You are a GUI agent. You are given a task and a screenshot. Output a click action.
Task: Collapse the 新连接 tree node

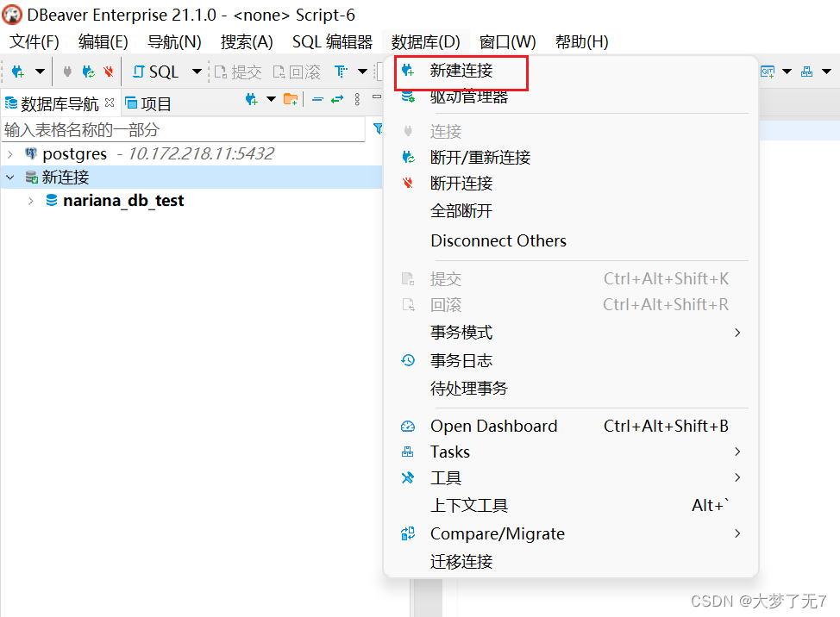[x=9, y=177]
